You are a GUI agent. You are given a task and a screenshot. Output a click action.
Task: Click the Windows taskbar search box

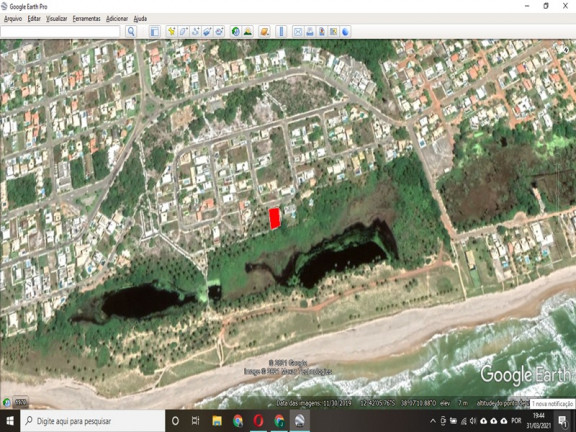pyautogui.click(x=93, y=421)
